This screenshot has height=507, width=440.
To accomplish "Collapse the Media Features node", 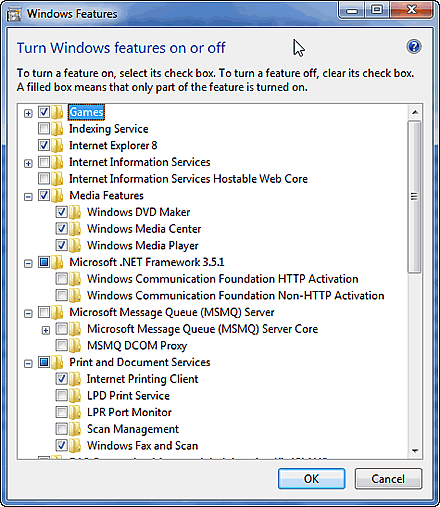I will pyautogui.click(x=28, y=197).
